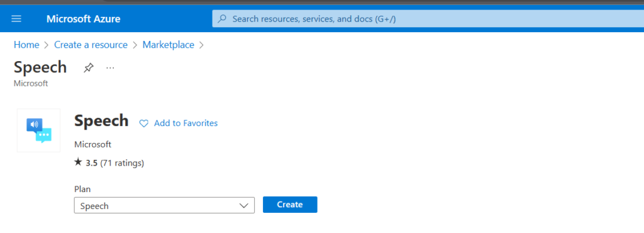
Task: Click the Plan label text
Action: (82, 189)
